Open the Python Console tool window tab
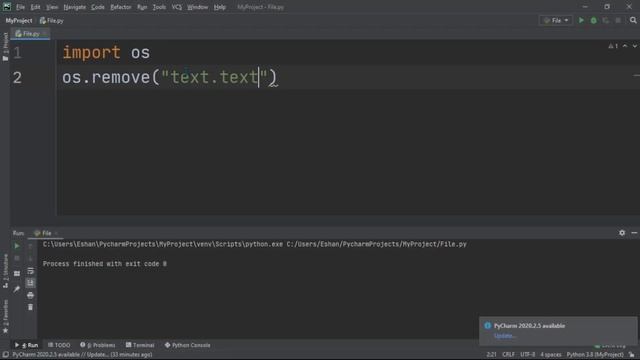 coord(187,345)
